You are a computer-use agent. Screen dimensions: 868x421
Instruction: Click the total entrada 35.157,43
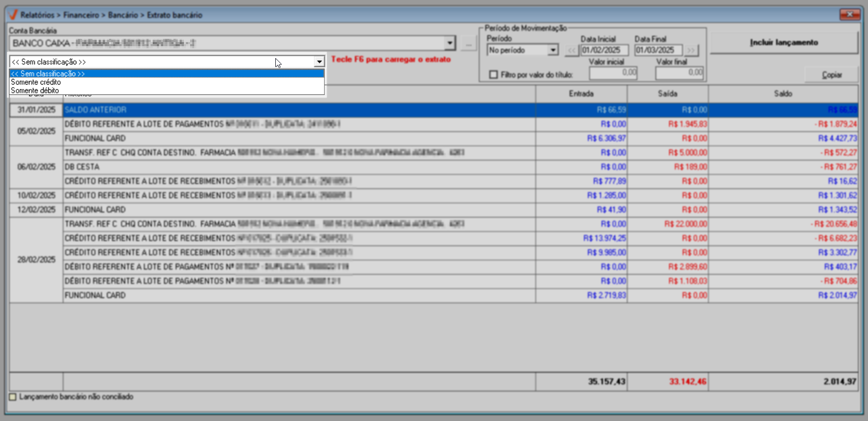pyautogui.click(x=606, y=382)
